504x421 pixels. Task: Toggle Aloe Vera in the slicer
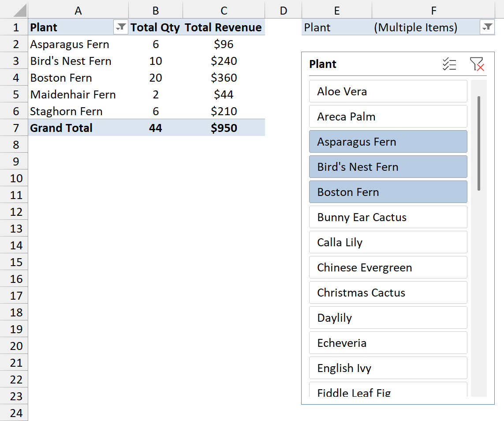click(388, 91)
